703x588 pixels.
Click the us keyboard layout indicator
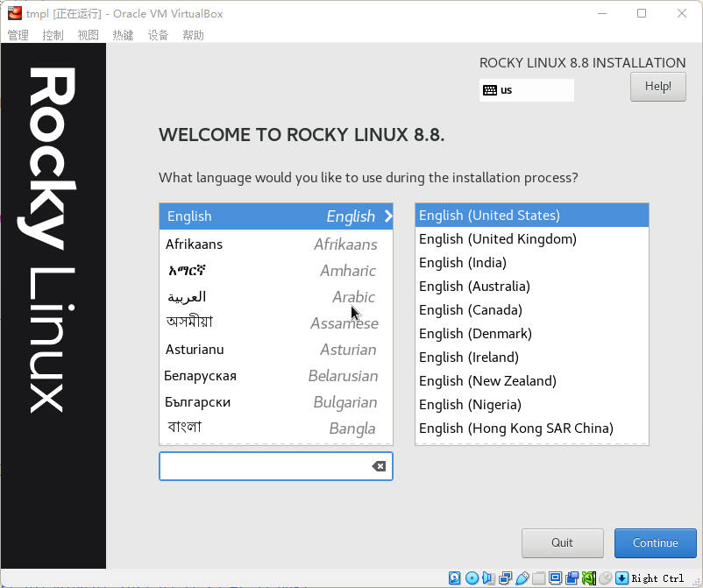526,90
